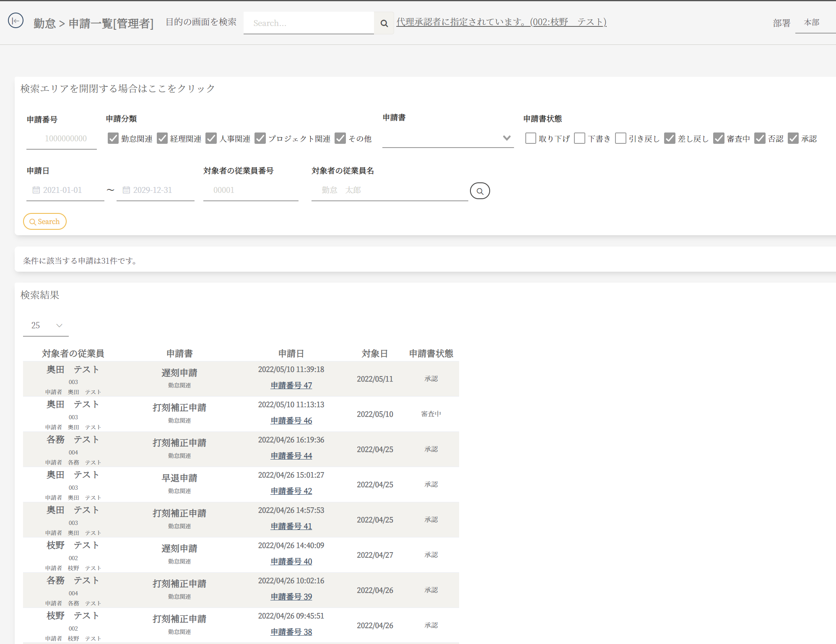
Task: Uncheck the プロジェクト関連 checkbox
Action: pos(260,138)
